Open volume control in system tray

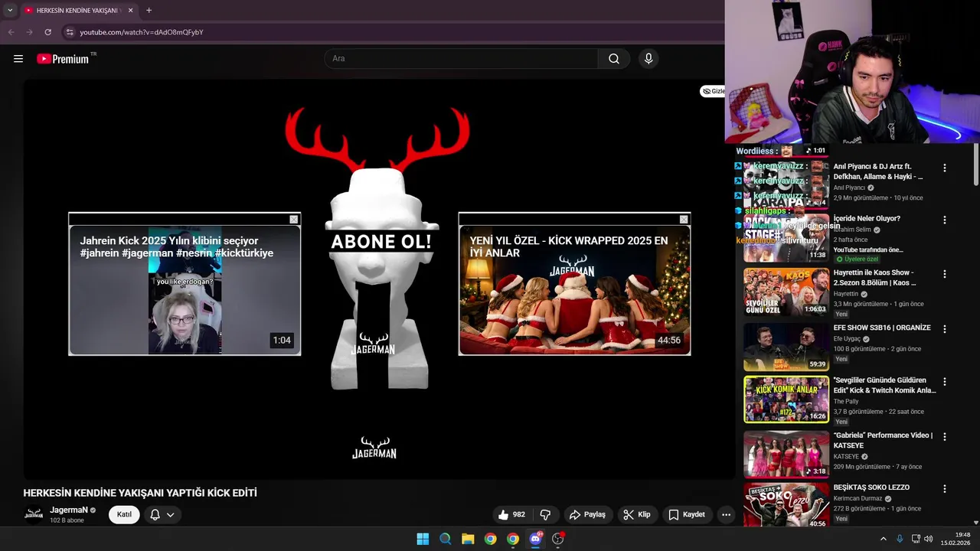point(929,539)
